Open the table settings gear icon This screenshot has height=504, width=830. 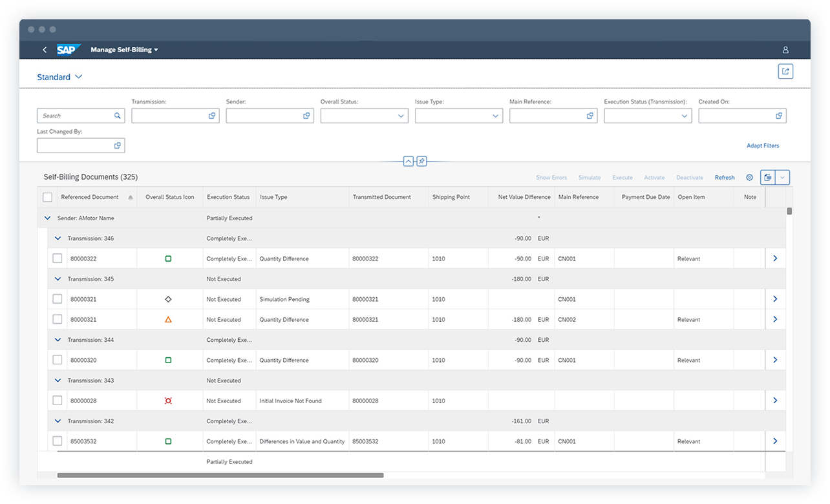coord(749,177)
